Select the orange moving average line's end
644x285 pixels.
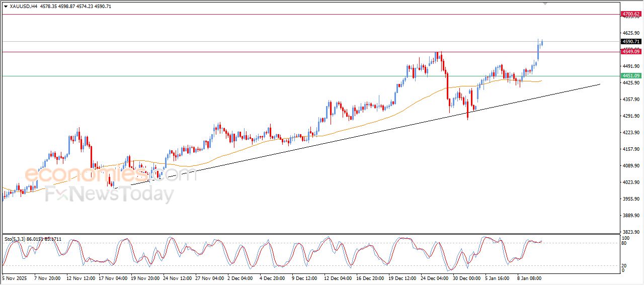click(x=540, y=80)
